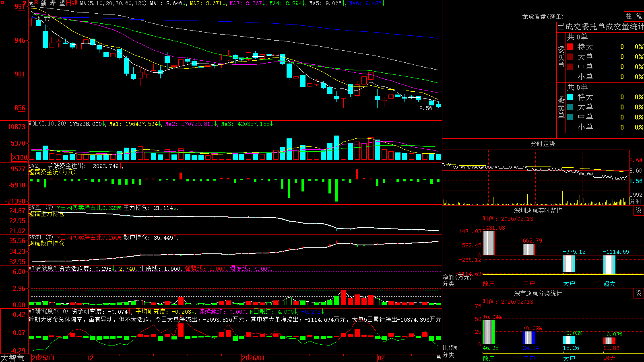The height and width of the screenshot is (362, 644).
Task: Click the 时间: 2026/02/13 in 实时监控
Action: [x=508, y=219]
